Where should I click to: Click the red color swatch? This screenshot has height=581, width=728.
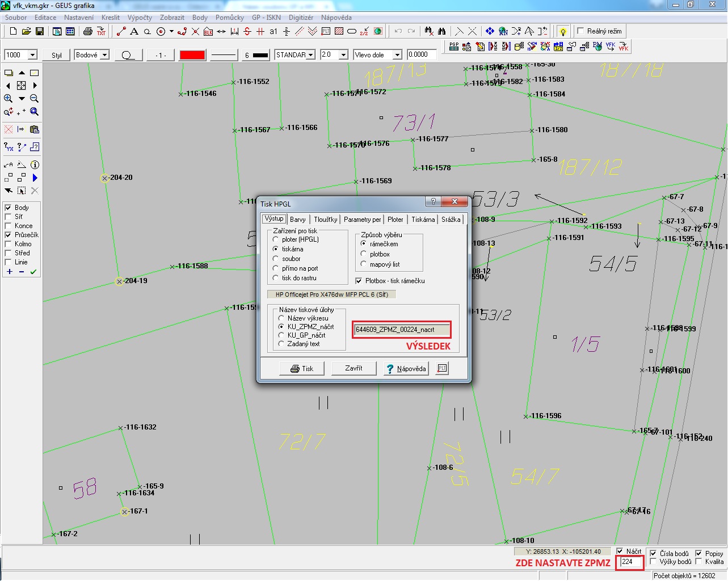(192, 55)
